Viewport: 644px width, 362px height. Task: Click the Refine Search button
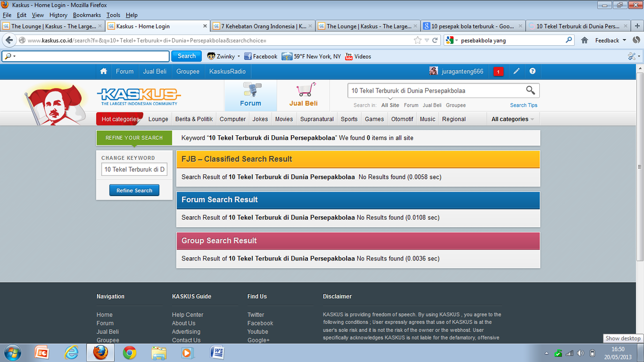[134, 191]
